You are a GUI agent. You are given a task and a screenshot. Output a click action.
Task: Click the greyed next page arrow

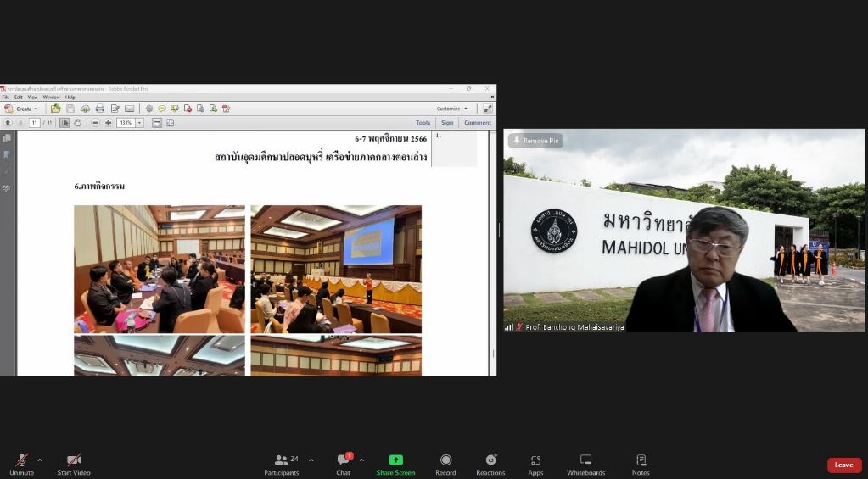20,123
